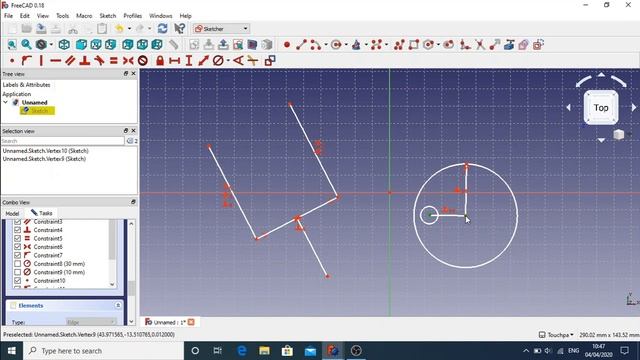Switch to the Tasks tab
This screenshot has width=640, height=360.
point(42,213)
